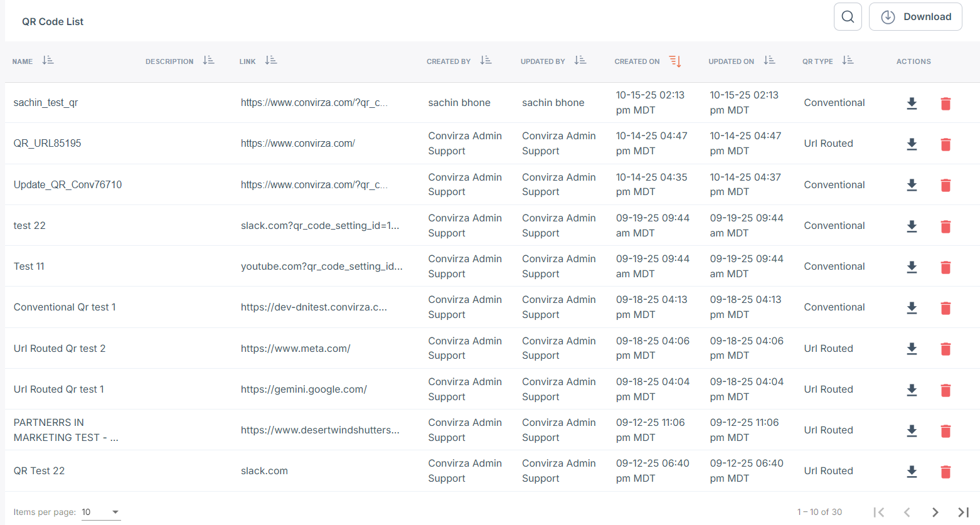Delete the QR_URL85195 row
The image size is (980, 525).
945,144
